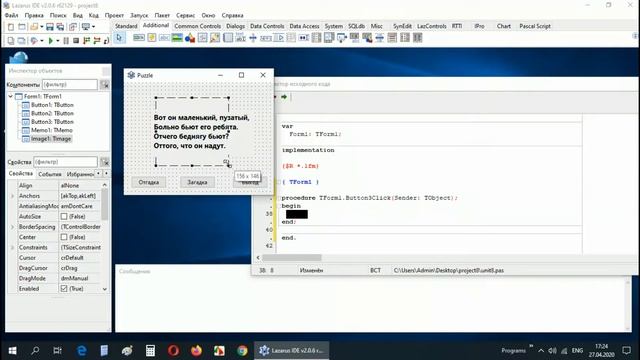Viewport: 640px width, 360px height.
Task: Open the View Forms dropdown arrow
Action: click(93, 27)
